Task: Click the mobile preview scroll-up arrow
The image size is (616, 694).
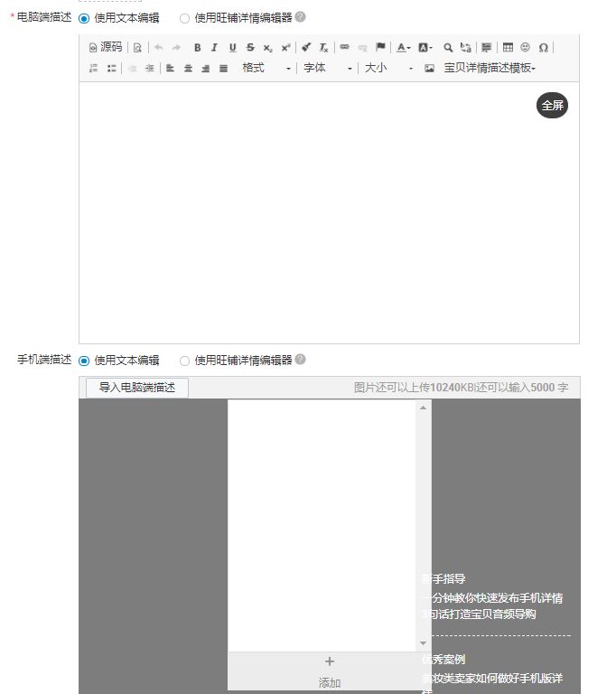Action: 423,408
